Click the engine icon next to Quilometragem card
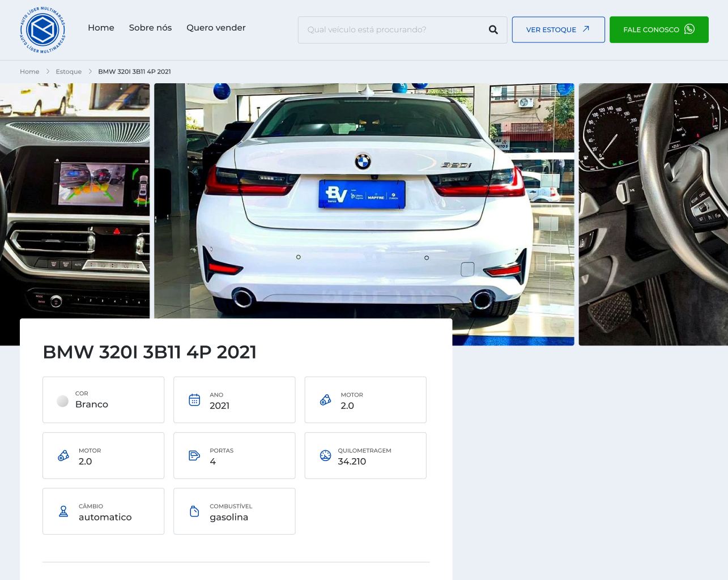The image size is (728, 580). [325, 400]
